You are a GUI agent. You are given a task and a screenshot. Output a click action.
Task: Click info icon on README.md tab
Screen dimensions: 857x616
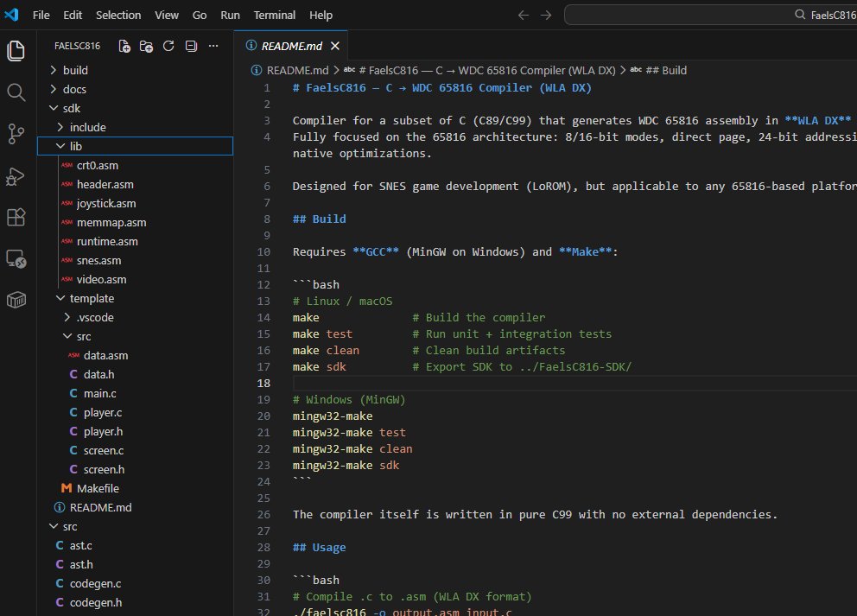point(251,46)
